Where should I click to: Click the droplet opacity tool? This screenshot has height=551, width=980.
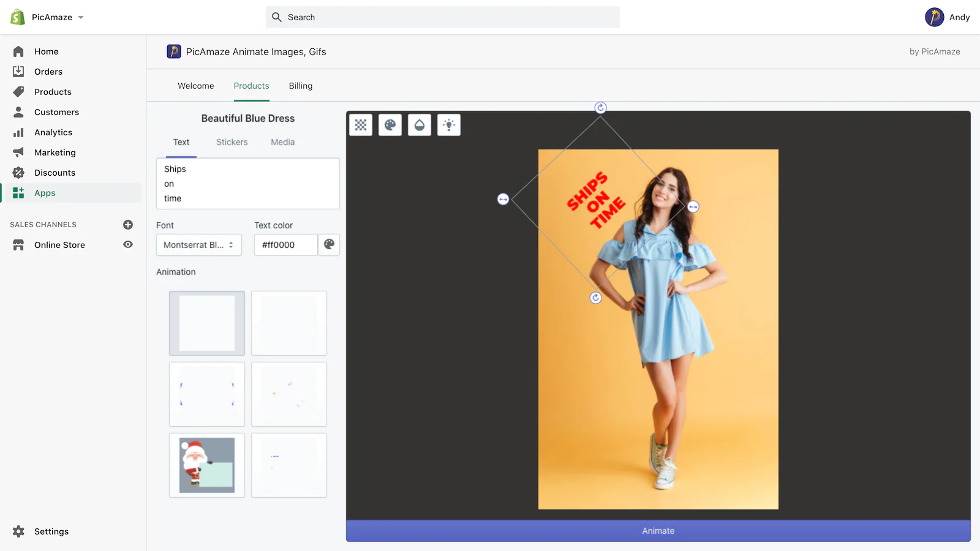coord(420,125)
